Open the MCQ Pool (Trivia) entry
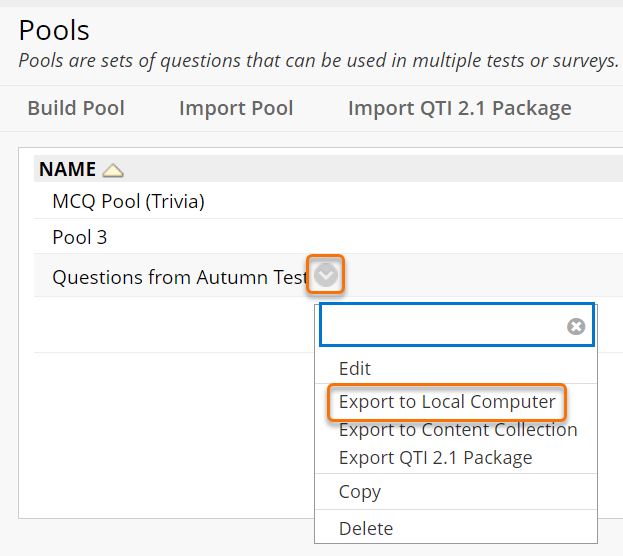 (x=128, y=202)
